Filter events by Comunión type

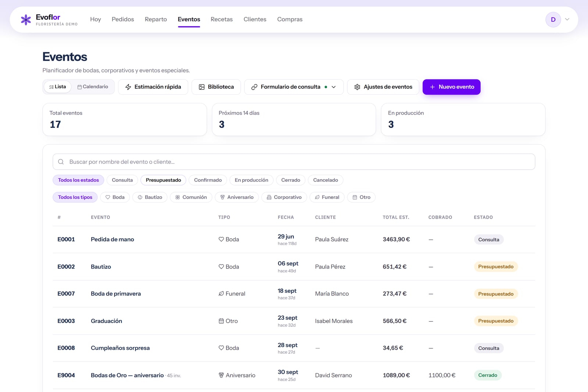click(191, 197)
